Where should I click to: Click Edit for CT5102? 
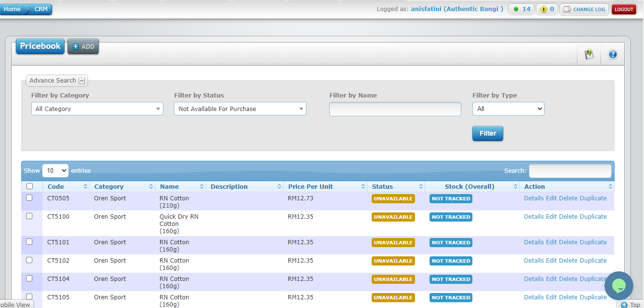pyautogui.click(x=551, y=261)
